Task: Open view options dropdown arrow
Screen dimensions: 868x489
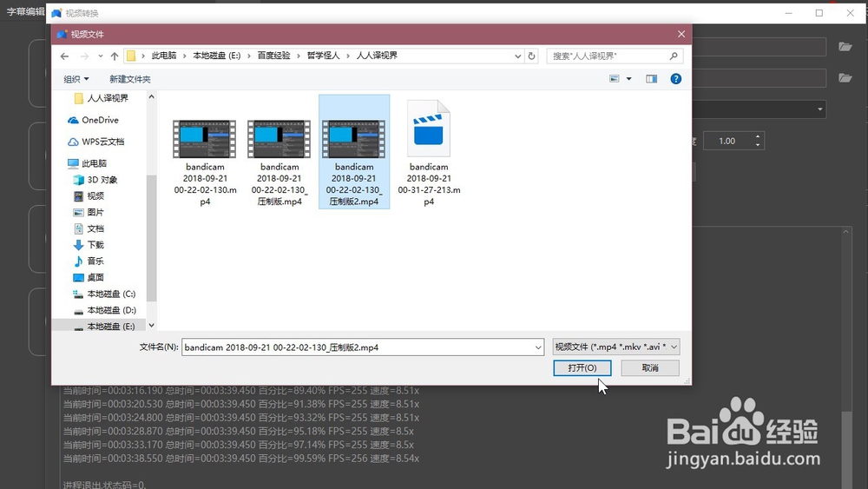Action: (628, 79)
